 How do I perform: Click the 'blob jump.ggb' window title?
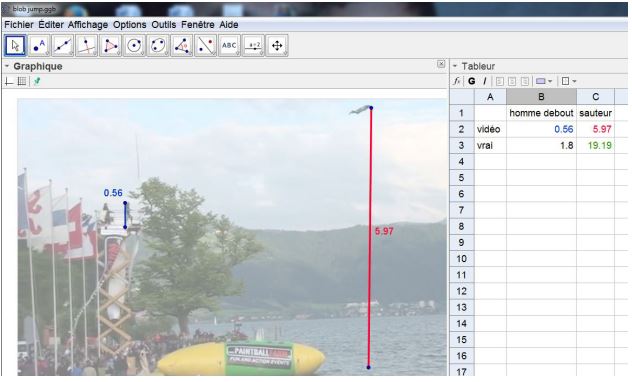click(34, 9)
